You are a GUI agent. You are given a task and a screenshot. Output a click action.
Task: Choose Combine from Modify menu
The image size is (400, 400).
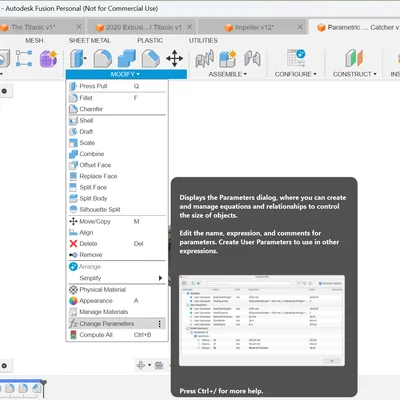tap(117, 154)
